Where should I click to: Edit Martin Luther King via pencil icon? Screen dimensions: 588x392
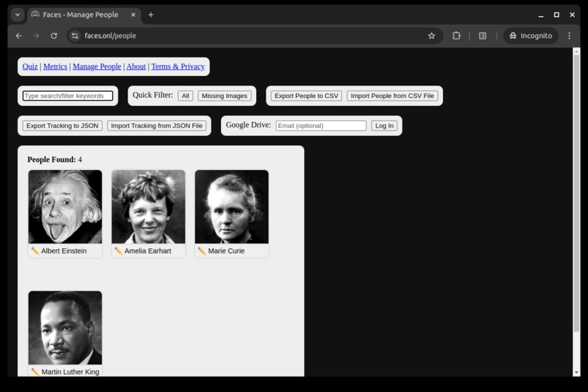[35, 372]
